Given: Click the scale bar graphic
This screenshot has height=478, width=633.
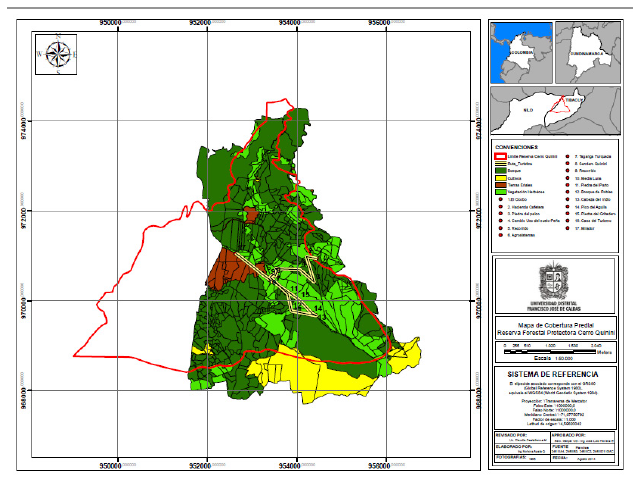Looking at the screenshot, I should (552, 345).
